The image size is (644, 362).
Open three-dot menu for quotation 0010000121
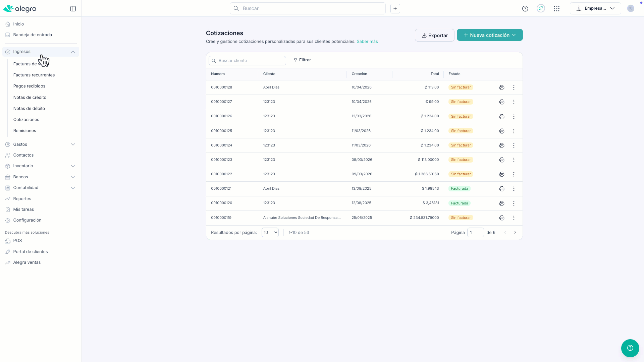[x=514, y=189]
